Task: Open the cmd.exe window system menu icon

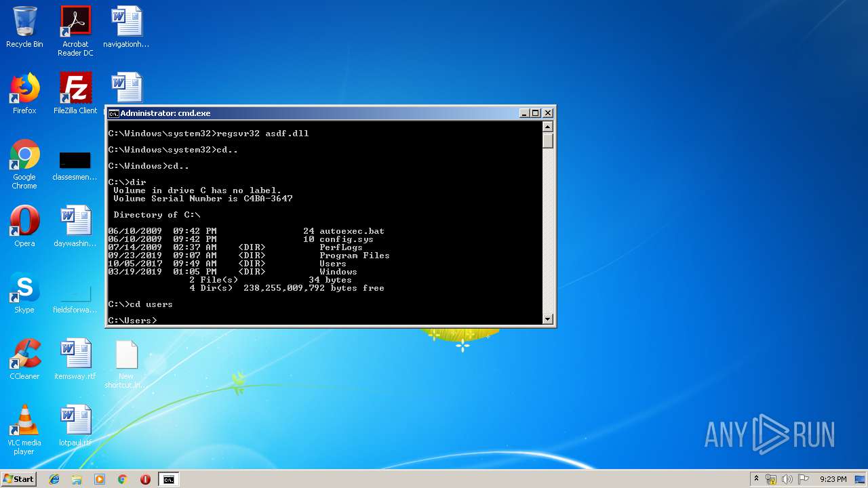Action: [x=114, y=113]
